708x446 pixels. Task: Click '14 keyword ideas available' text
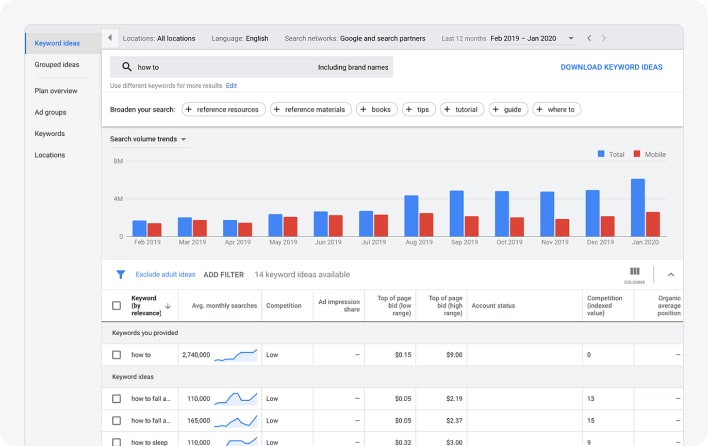click(x=302, y=274)
